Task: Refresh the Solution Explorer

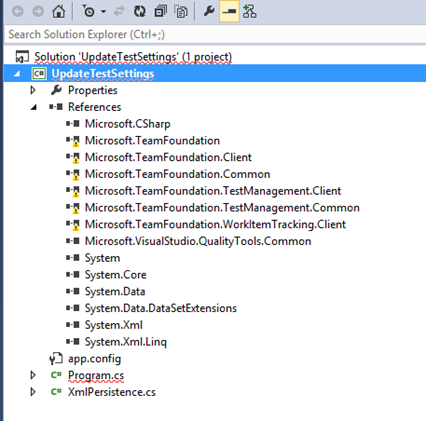Action: [x=140, y=11]
